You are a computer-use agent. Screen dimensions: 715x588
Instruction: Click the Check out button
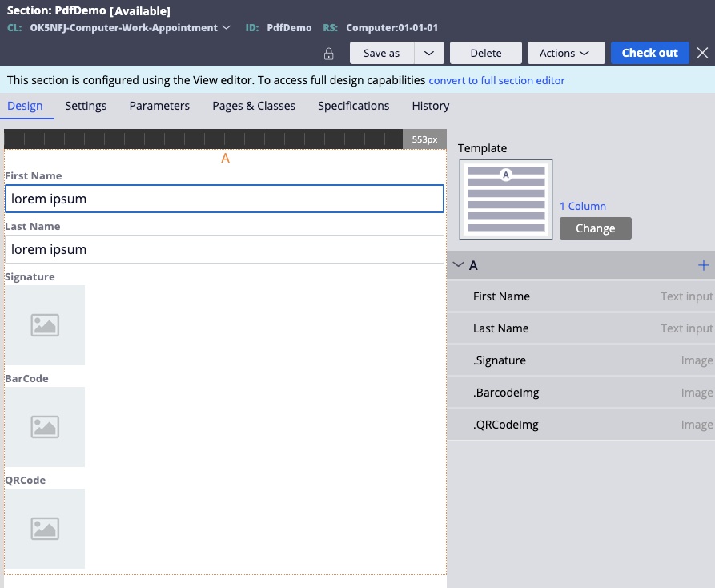[x=649, y=54]
